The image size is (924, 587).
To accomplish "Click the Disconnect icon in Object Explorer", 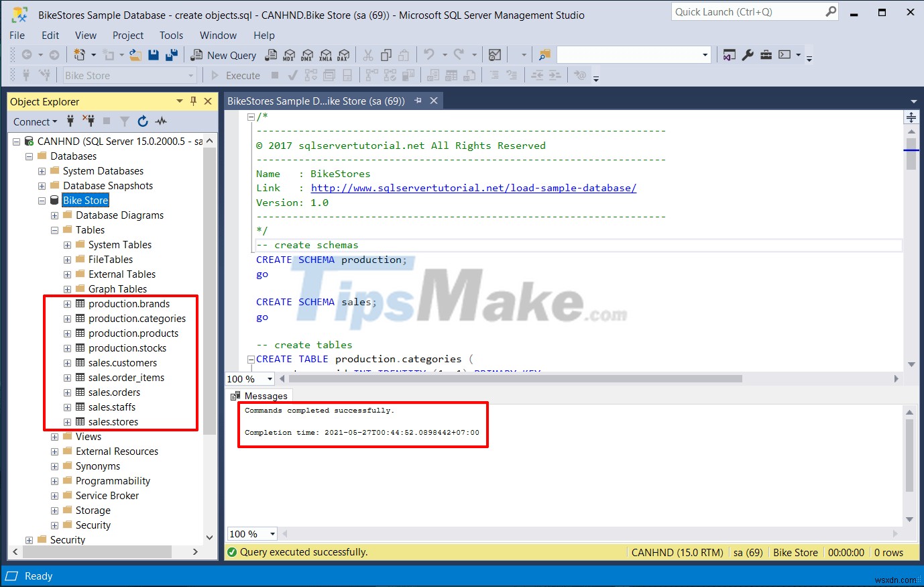I will click(x=90, y=121).
